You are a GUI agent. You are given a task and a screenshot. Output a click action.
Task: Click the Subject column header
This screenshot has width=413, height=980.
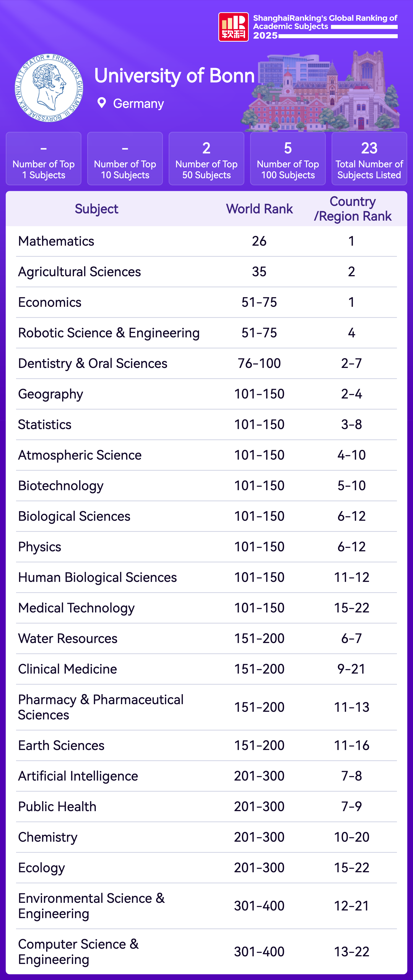96,209
